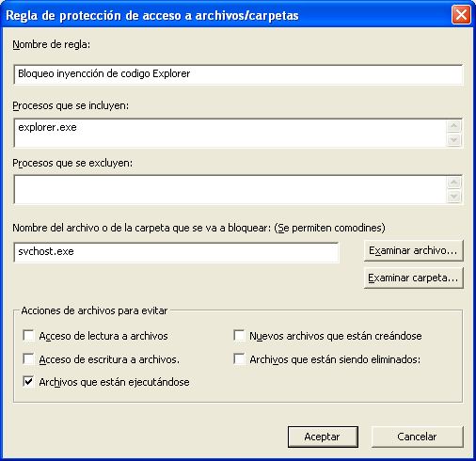Click inside the included processes box
The image size is (476, 461).
click(x=230, y=133)
